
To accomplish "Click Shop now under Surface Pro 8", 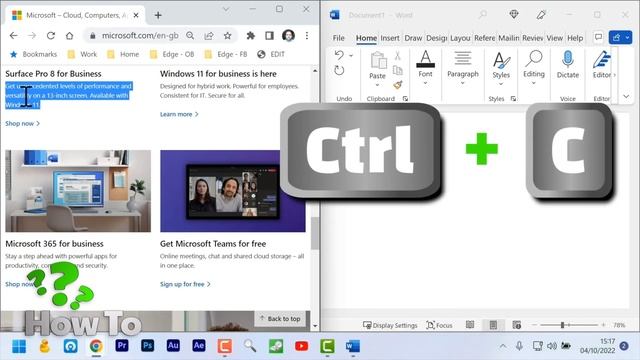I will click(x=22, y=123).
